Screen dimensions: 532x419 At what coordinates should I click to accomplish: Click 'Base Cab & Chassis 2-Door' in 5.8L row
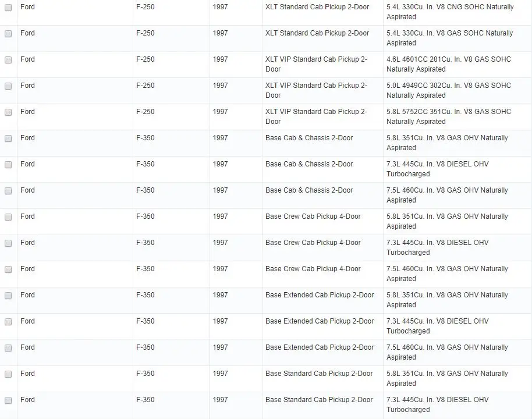(309, 138)
